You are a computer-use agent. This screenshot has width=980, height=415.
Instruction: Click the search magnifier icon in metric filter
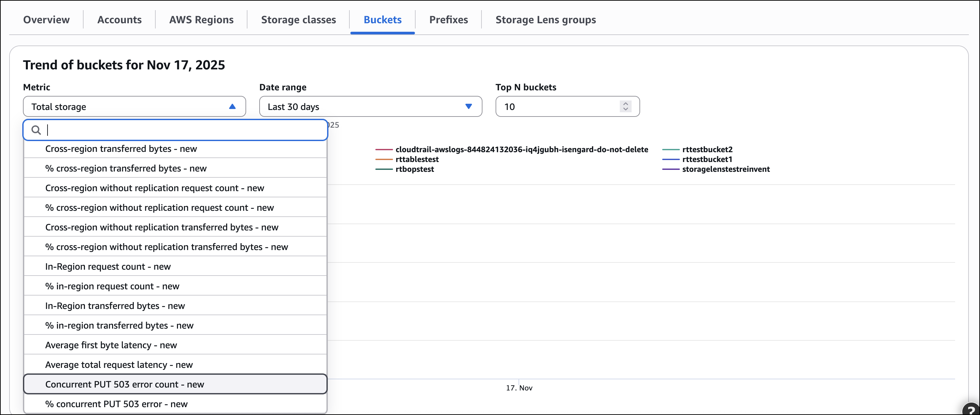(x=36, y=130)
